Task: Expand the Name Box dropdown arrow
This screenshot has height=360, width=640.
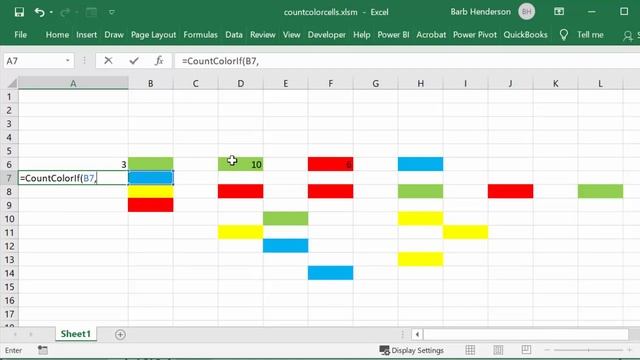Action: point(68,61)
